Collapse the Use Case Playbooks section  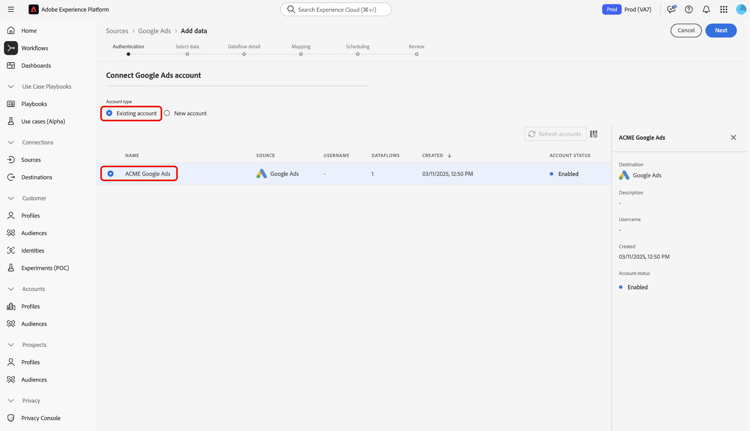(11, 87)
